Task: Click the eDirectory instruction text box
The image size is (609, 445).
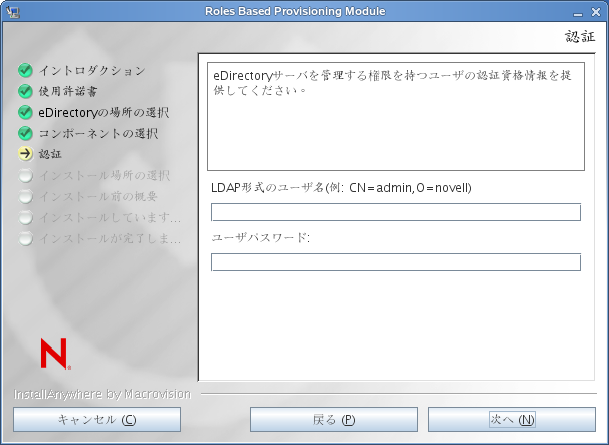Action: [396, 116]
